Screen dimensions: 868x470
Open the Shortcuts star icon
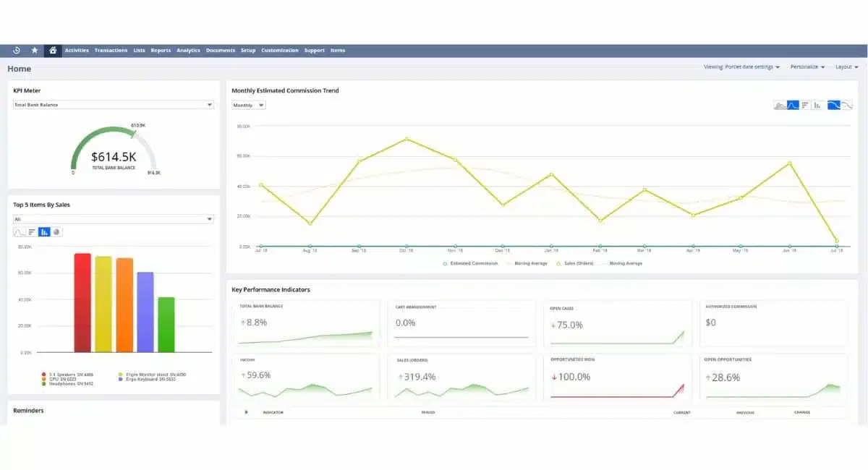[x=35, y=51]
